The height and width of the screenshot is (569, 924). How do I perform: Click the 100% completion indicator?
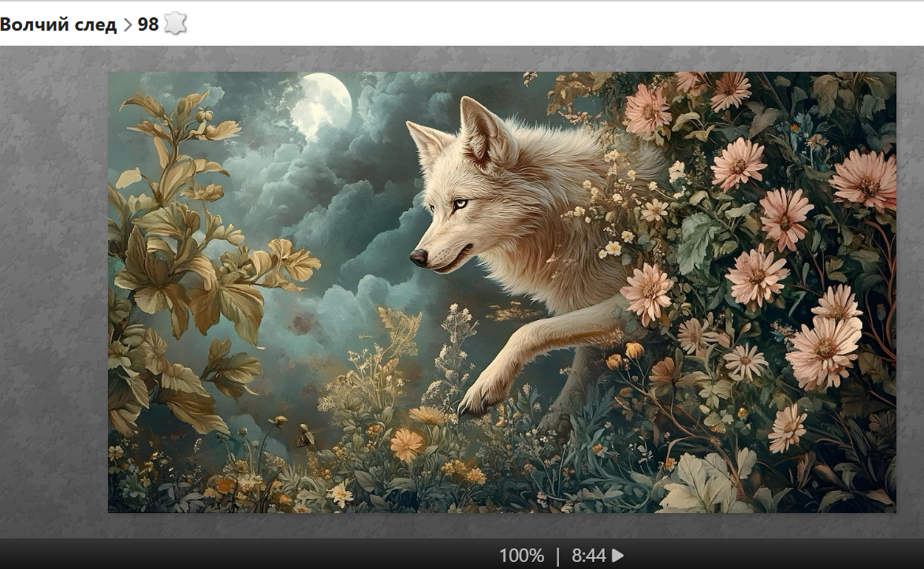pyautogui.click(x=521, y=556)
